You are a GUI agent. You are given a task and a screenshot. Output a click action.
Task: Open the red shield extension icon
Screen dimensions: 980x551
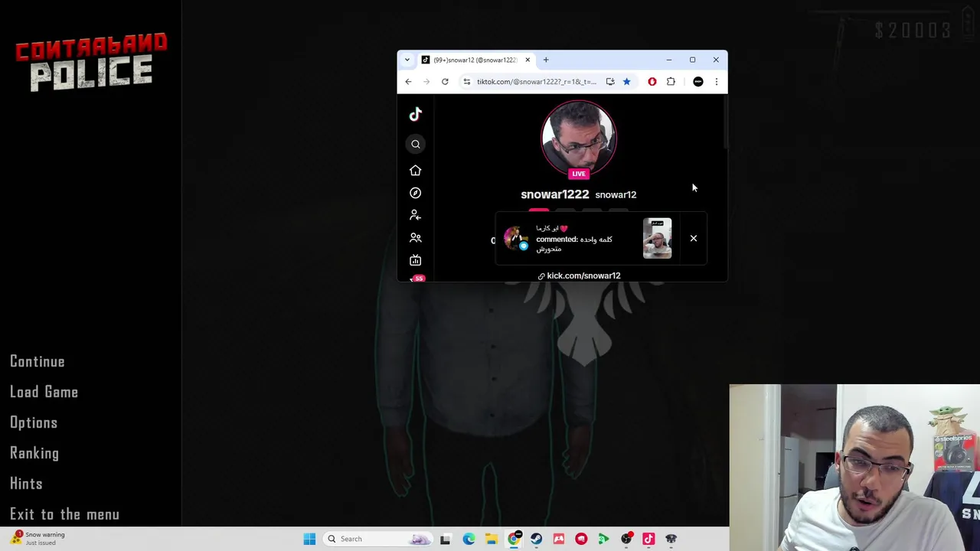(x=652, y=81)
